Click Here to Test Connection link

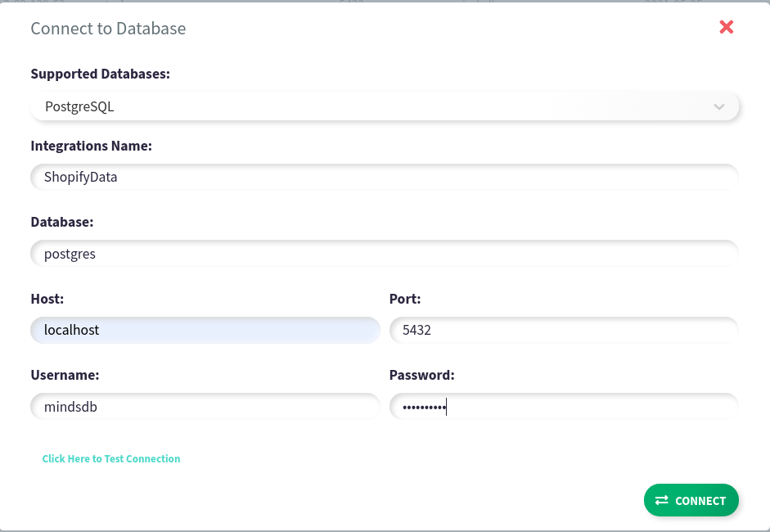point(111,459)
